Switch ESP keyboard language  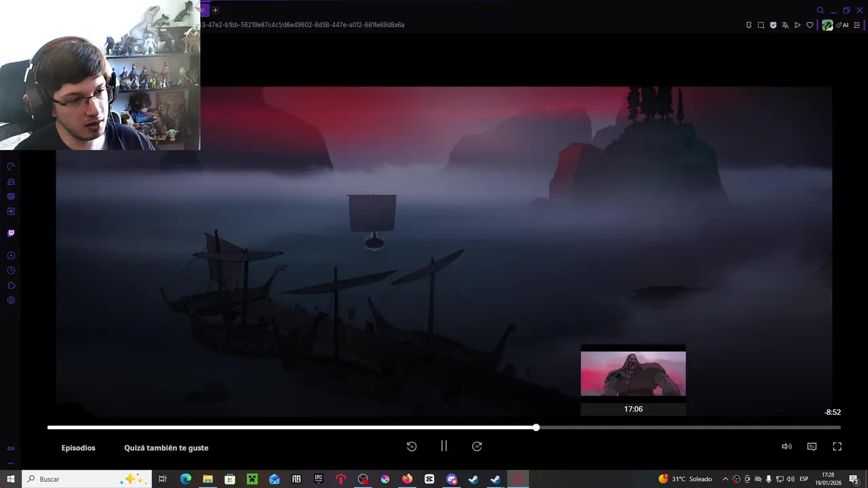click(804, 479)
